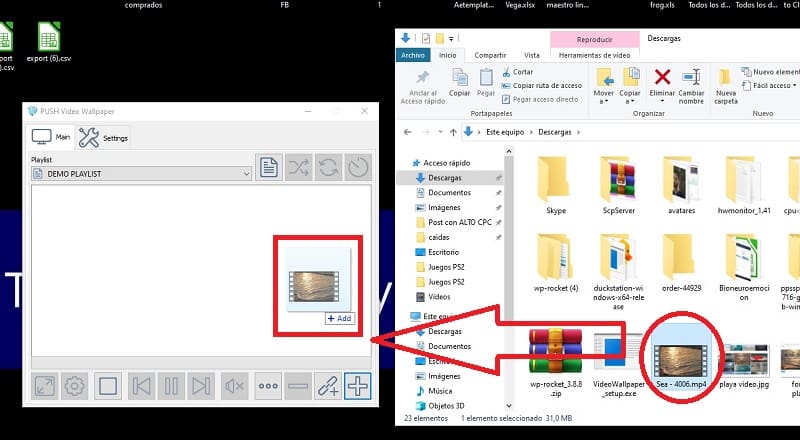Click the fullscreen expand icon in PUSH Video Wallpaper
Viewport: 800px width, 440px height.
point(45,386)
